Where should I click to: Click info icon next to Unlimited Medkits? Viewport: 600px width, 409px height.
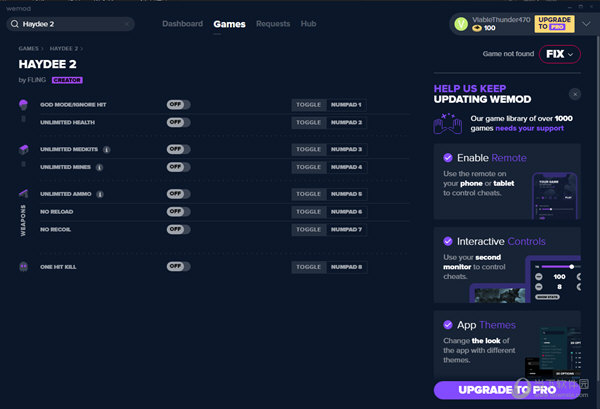[x=107, y=150]
